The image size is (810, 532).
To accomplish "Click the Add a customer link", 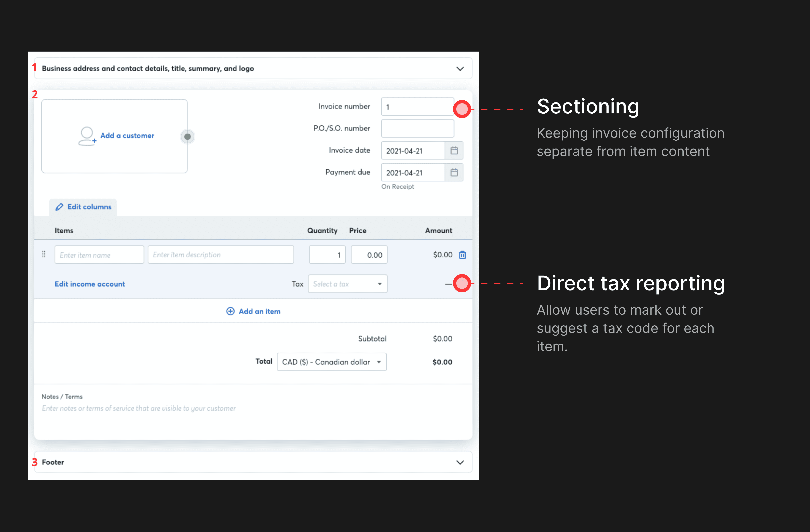I will pos(127,136).
